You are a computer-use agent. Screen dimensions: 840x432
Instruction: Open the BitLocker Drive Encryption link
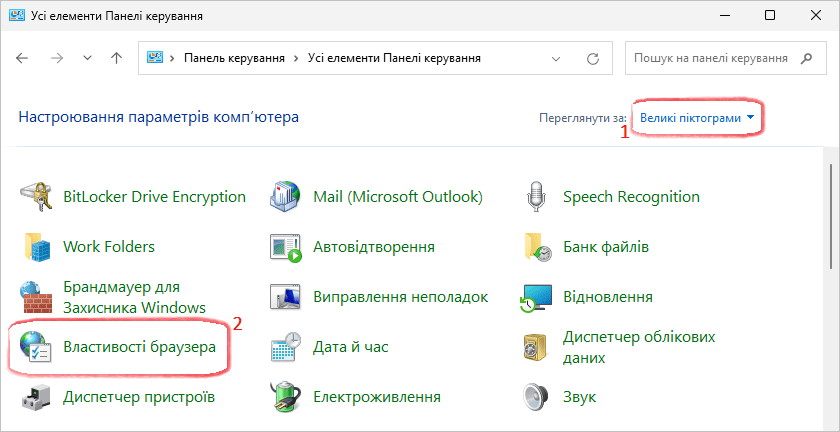154,197
